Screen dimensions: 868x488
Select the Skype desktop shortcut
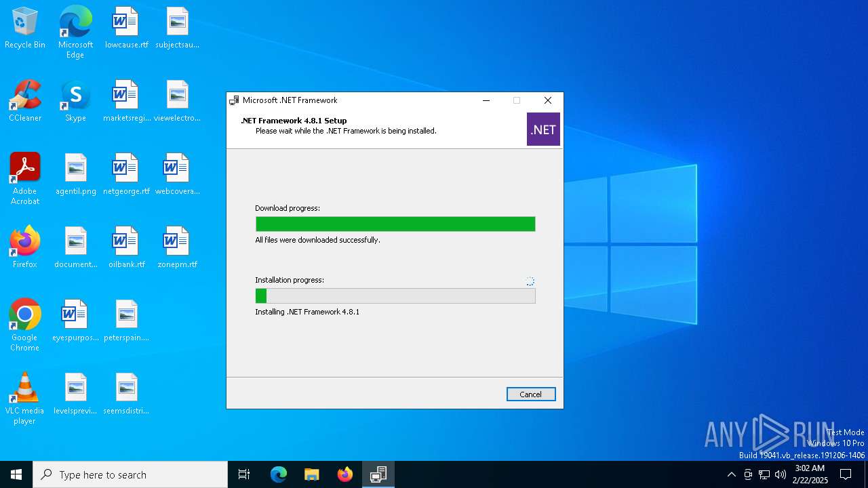75,102
